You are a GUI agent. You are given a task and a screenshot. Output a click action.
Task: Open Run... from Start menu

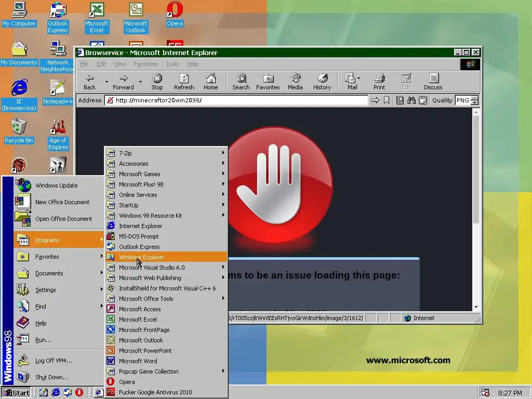click(59, 340)
